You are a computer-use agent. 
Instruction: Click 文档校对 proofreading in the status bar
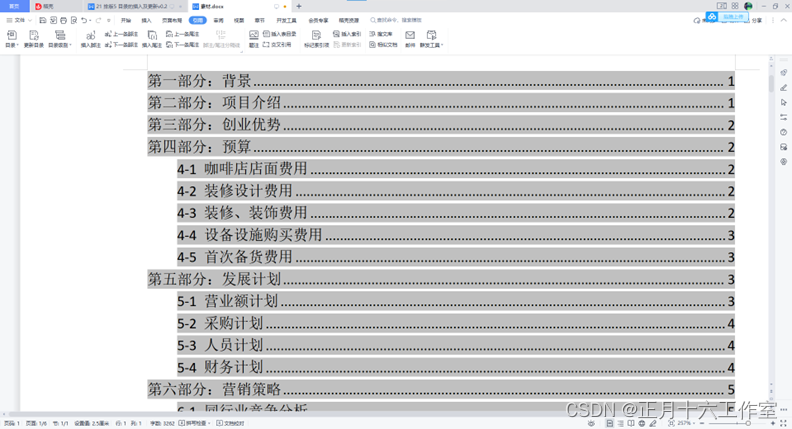pyautogui.click(x=230, y=423)
